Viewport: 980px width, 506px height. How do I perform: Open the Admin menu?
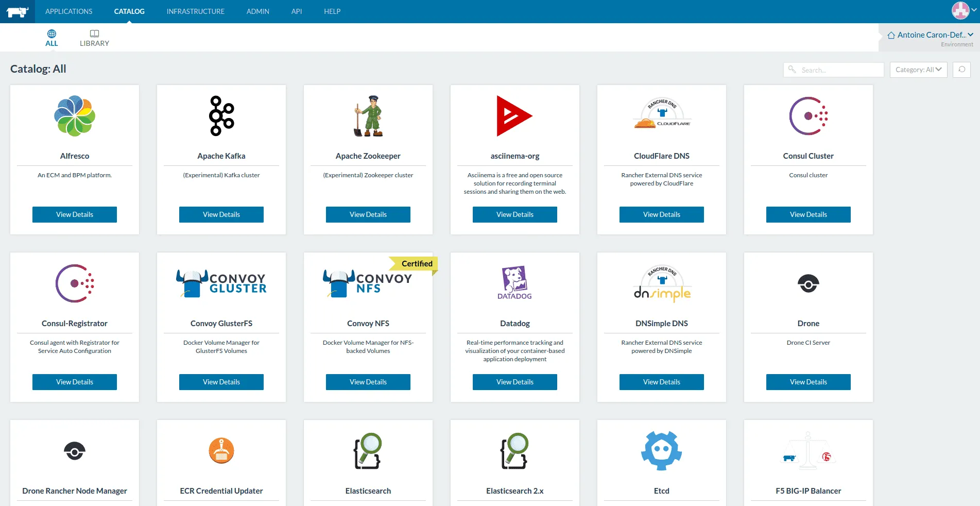coord(257,11)
